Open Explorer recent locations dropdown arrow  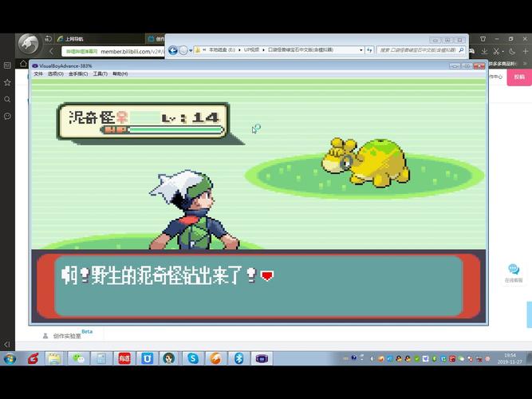click(191, 50)
